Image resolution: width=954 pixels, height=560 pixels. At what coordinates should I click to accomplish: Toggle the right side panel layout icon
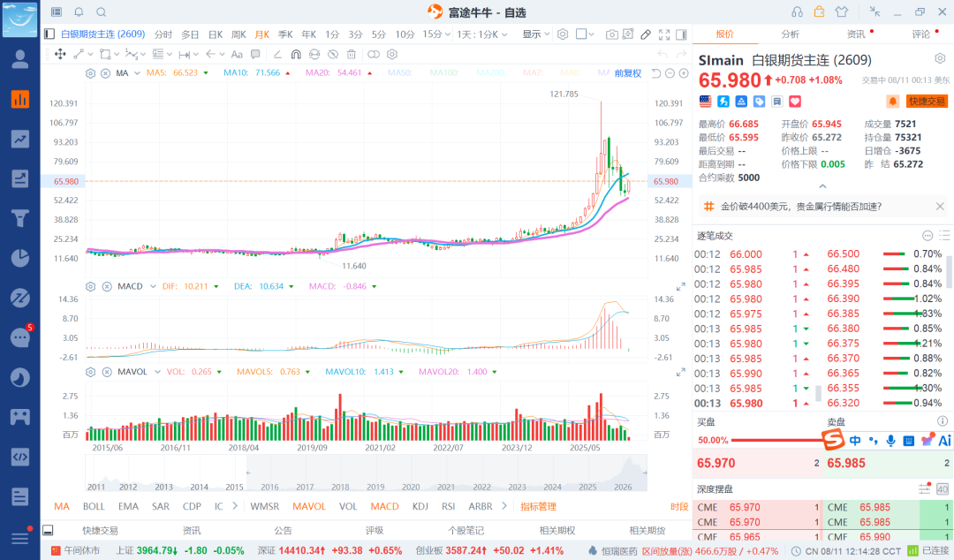681,34
